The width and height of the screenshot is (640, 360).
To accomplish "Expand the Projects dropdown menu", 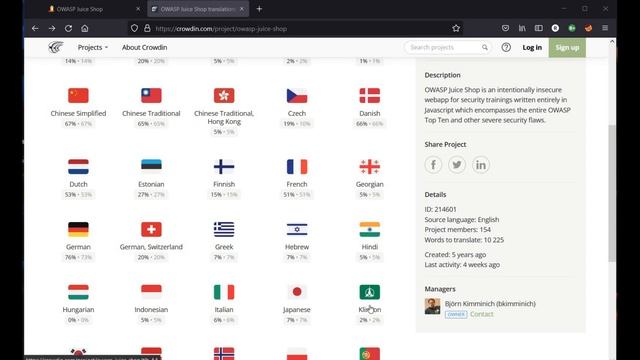I will tap(93, 47).
